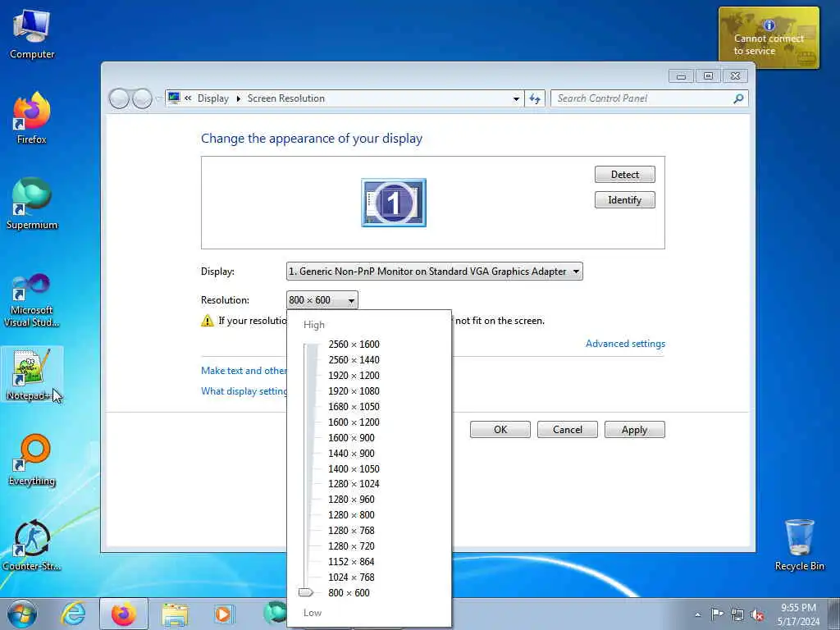Screen dimensions: 840x630
Task: Open the Action Center flag icon
Action: pos(717,614)
